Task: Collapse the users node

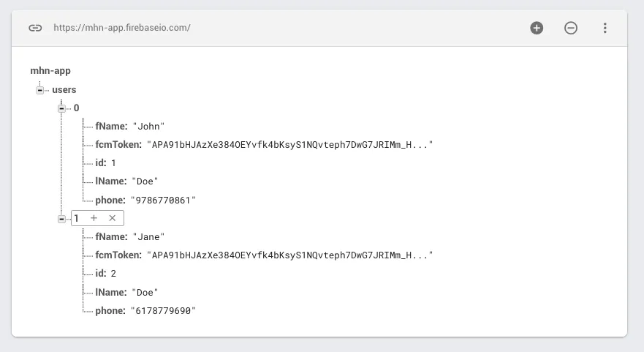Action: pyautogui.click(x=40, y=90)
